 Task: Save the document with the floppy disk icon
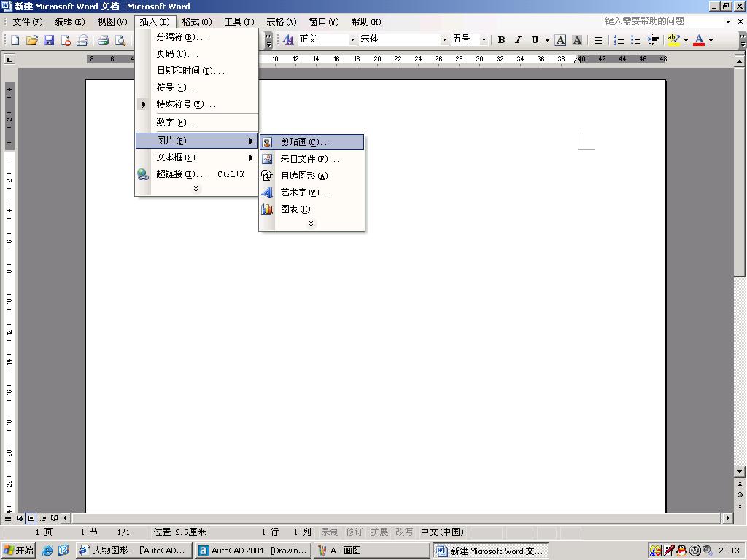click(x=49, y=41)
